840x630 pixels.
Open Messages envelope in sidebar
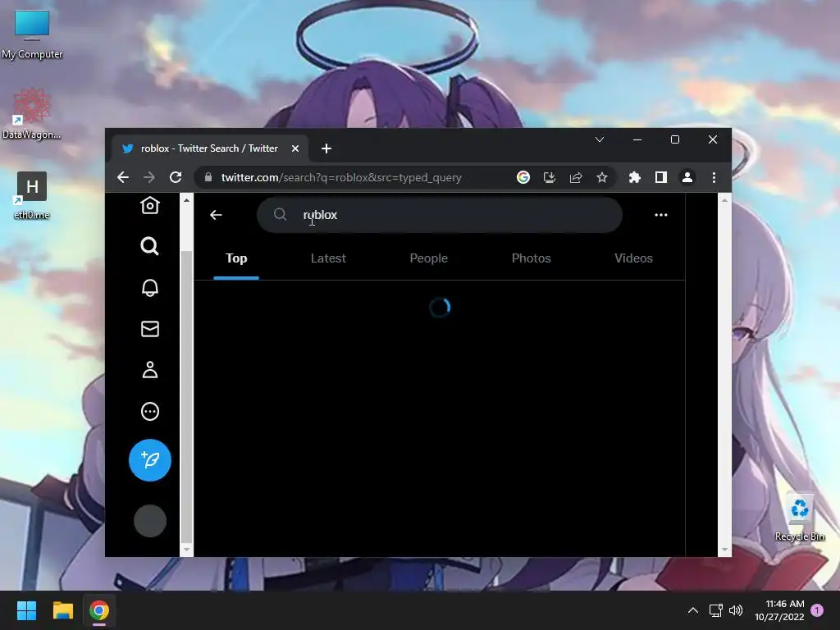150,329
